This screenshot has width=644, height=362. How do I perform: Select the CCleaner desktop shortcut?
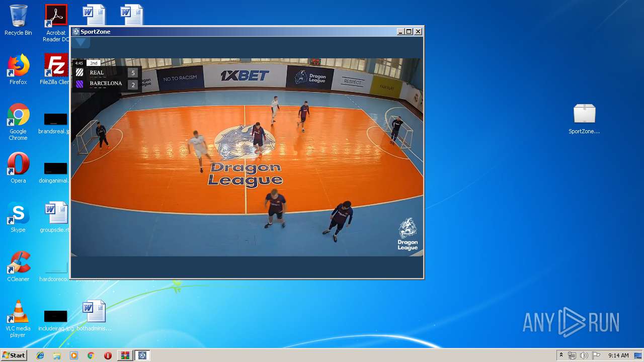click(18, 266)
